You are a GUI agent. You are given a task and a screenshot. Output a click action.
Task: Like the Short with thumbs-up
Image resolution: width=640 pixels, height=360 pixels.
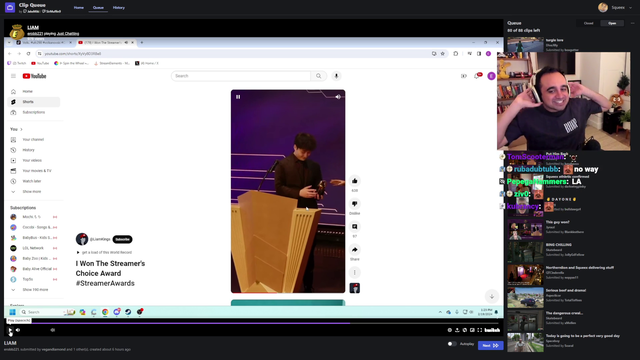tap(354, 181)
